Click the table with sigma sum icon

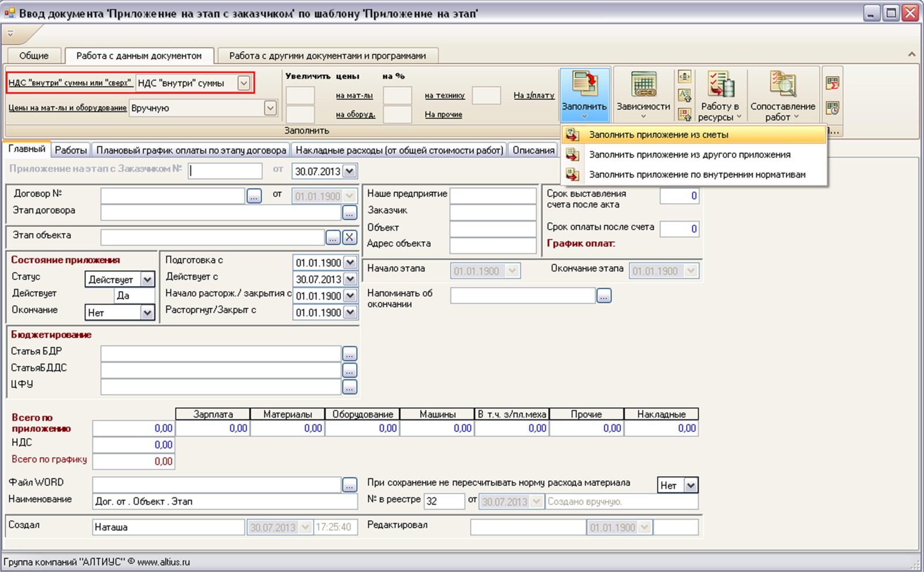tap(832, 83)
